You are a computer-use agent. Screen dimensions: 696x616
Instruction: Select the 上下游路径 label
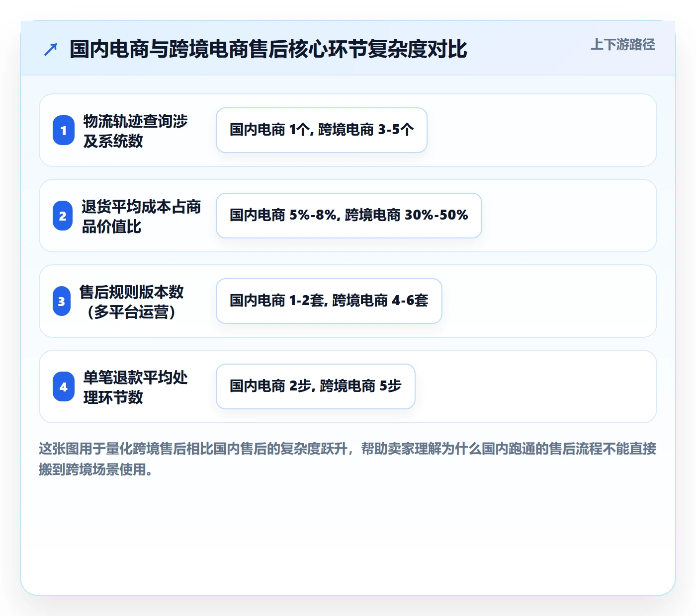(622, 45)
